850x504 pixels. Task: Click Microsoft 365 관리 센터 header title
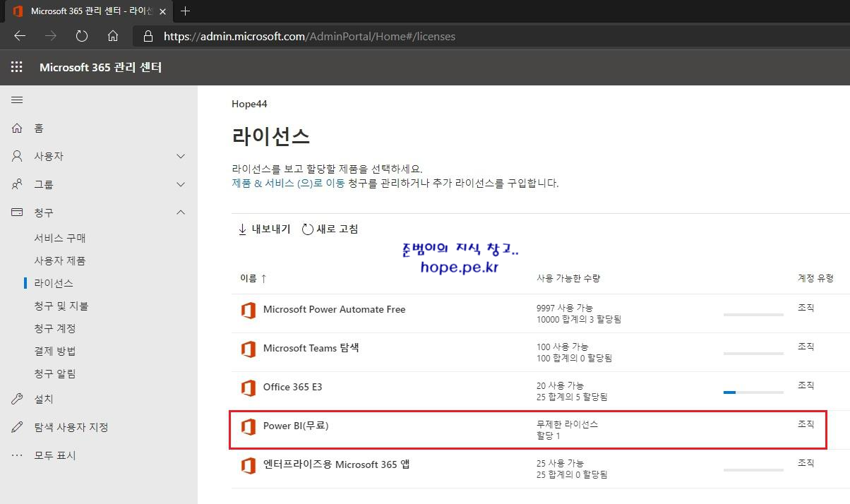[x=100, y=67]
